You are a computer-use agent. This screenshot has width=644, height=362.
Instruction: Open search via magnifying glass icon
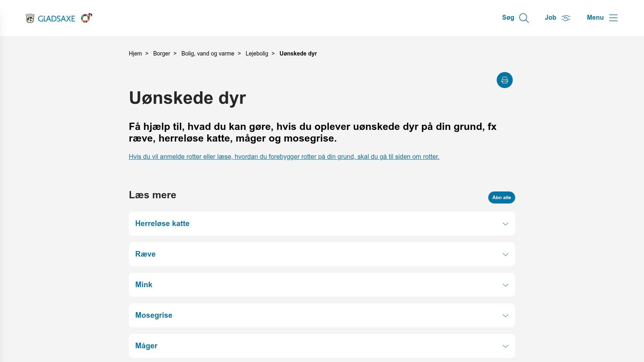(x=524, y=18)
